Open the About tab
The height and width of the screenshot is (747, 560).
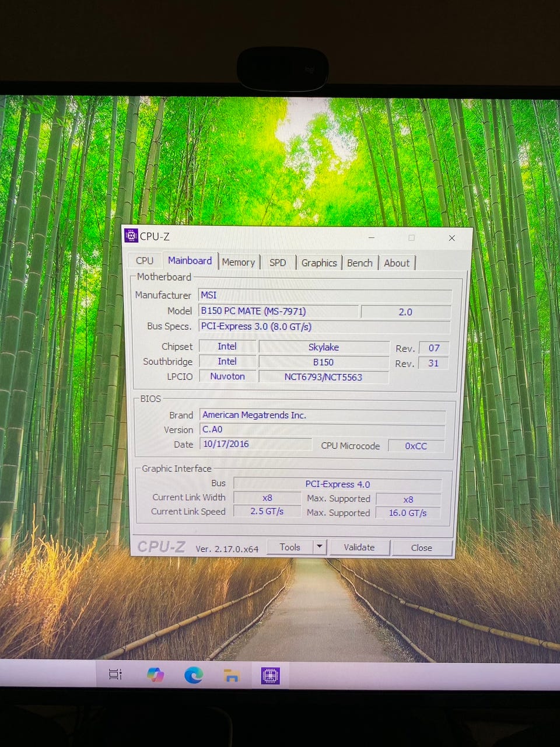pos(397,263)
